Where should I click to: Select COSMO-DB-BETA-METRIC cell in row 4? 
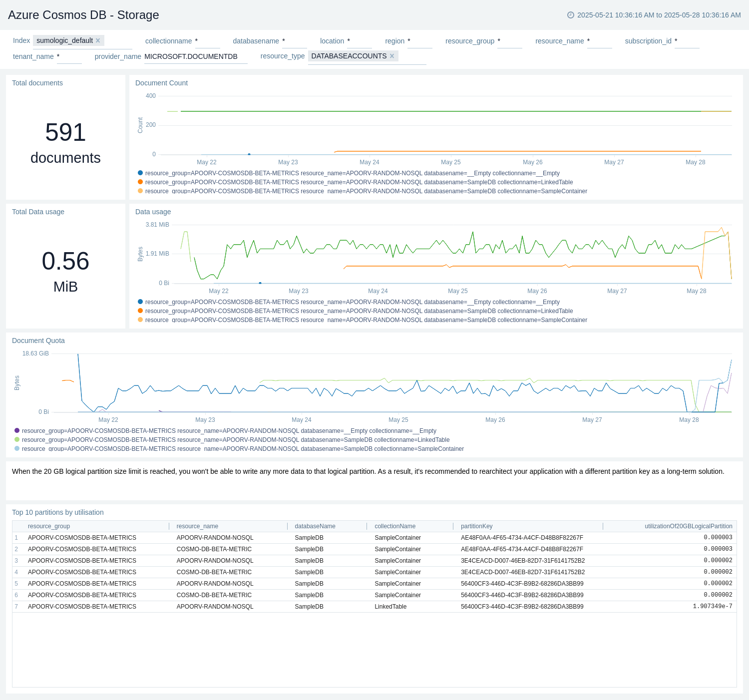(x=214, y=572)
